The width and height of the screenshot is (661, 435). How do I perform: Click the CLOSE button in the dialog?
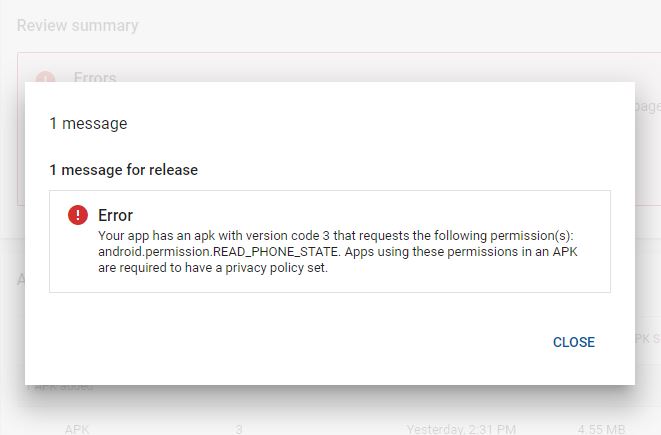(573, 342)
